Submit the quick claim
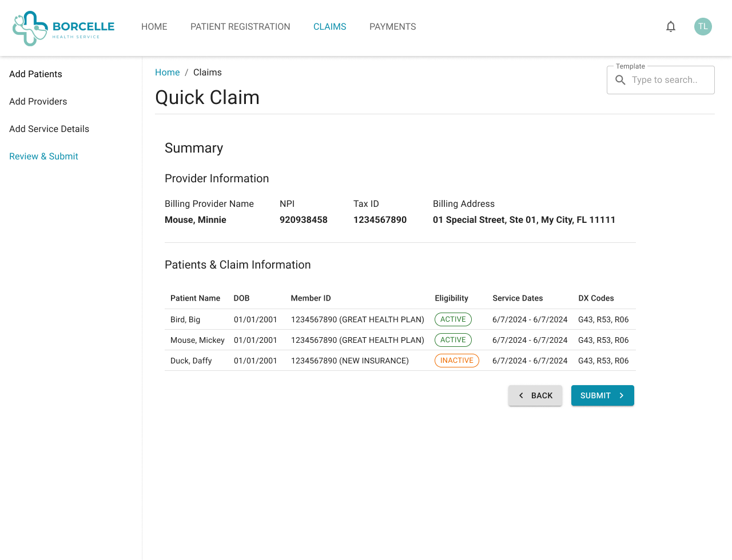732x560 pixels. [x=602, y=395]
